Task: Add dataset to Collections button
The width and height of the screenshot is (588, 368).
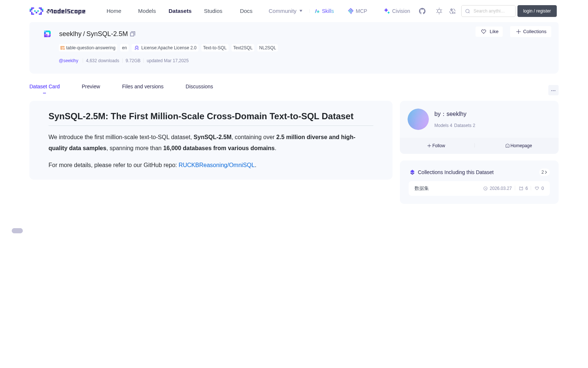Action: pyautogui.click(x=531, y=32)
